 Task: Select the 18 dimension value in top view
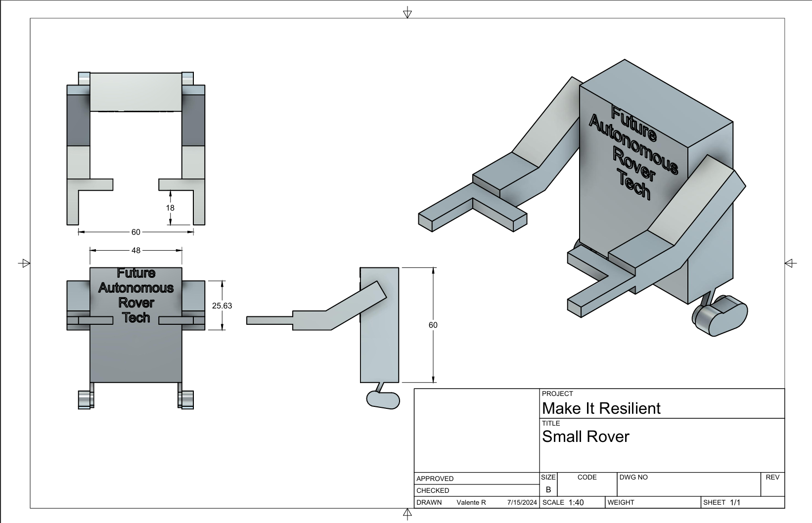pos(170,208)
